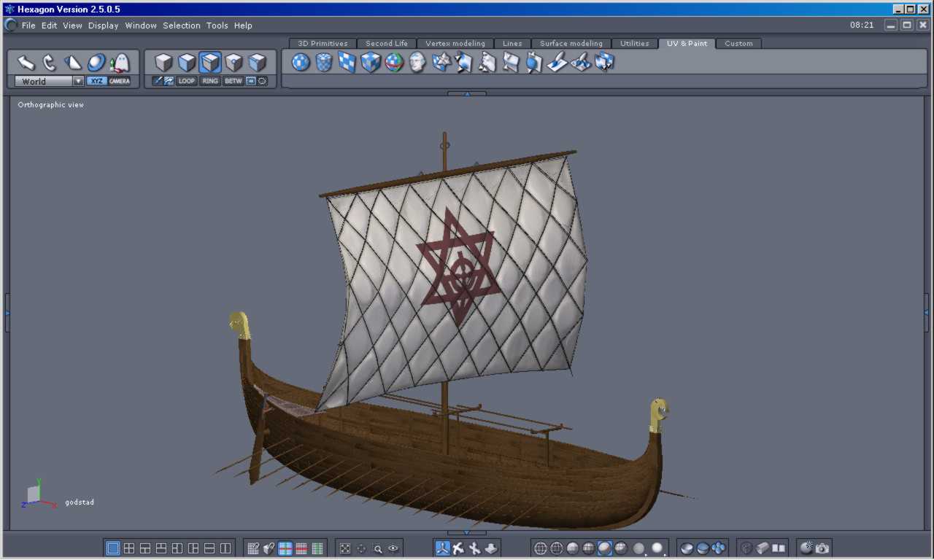
Task: Apply checkered cylinder UV mapping icon
Action: (x=324, y=63)
